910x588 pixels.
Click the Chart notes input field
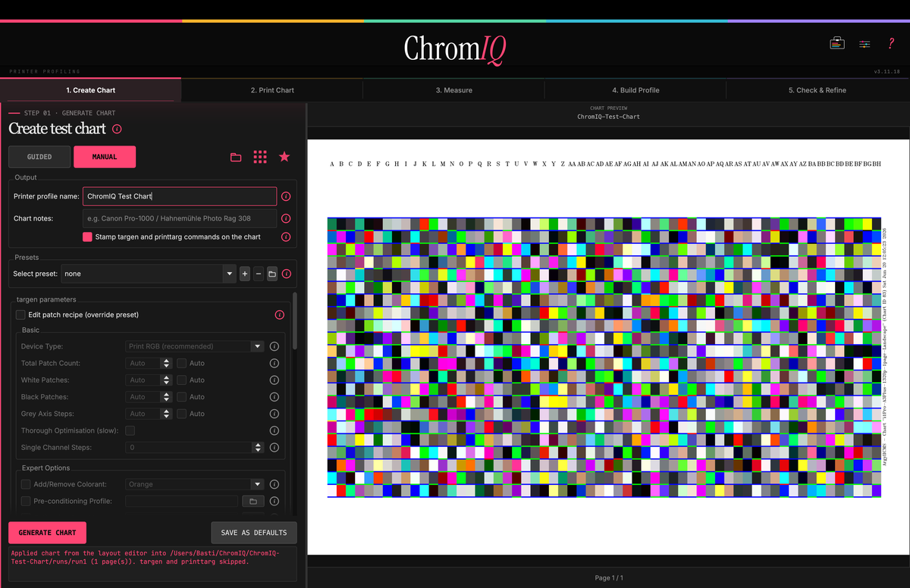tap(180, 218)
